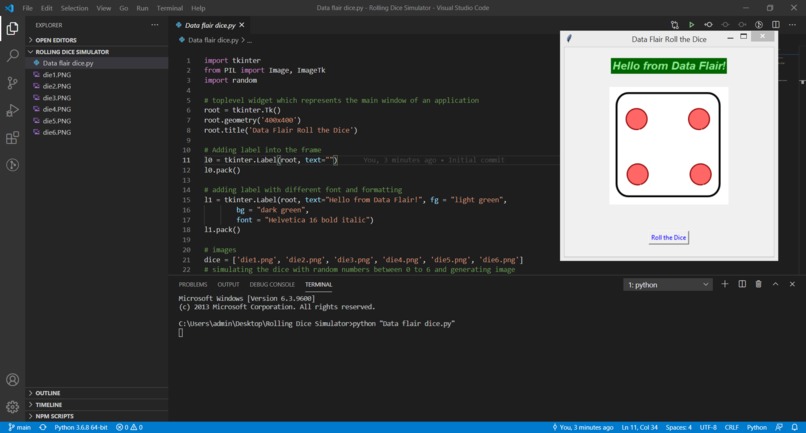
Task: Open the Manage gear icon
Action: point(12,407)
